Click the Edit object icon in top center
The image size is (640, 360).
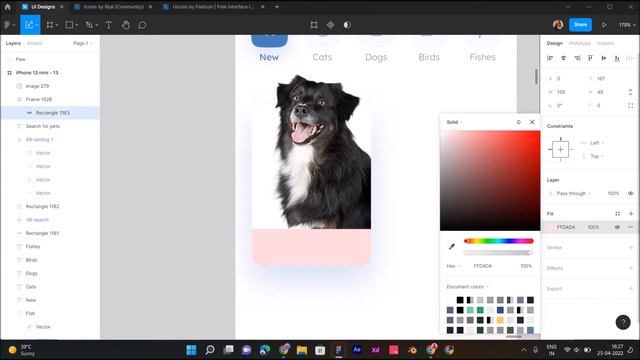pos(314,25)
